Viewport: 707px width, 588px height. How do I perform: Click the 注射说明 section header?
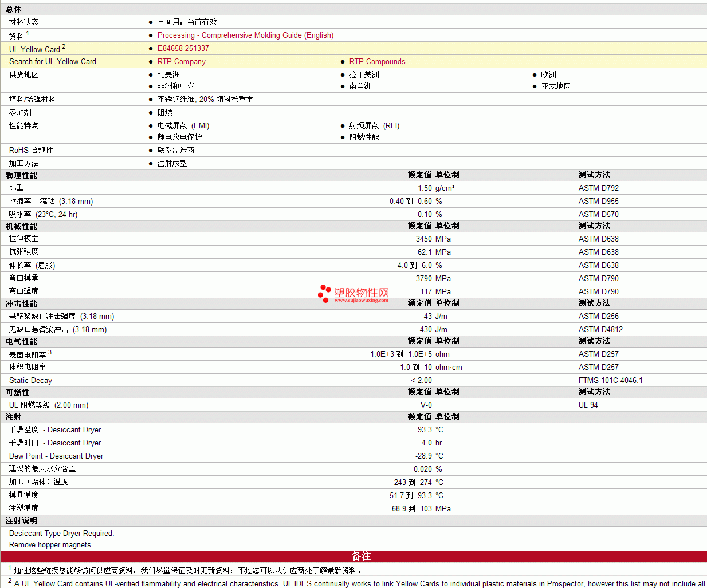tap(22, 520)
